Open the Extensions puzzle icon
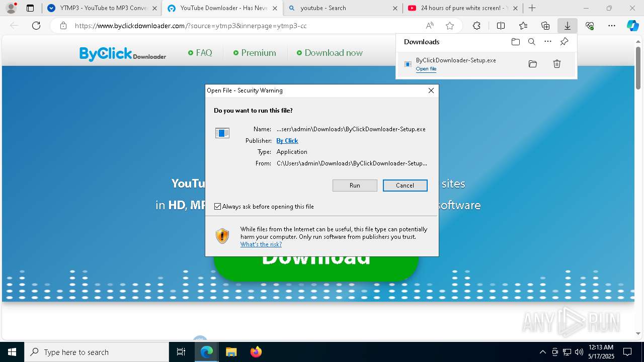This screenshot has width=644, height=362. pos(476,26)
